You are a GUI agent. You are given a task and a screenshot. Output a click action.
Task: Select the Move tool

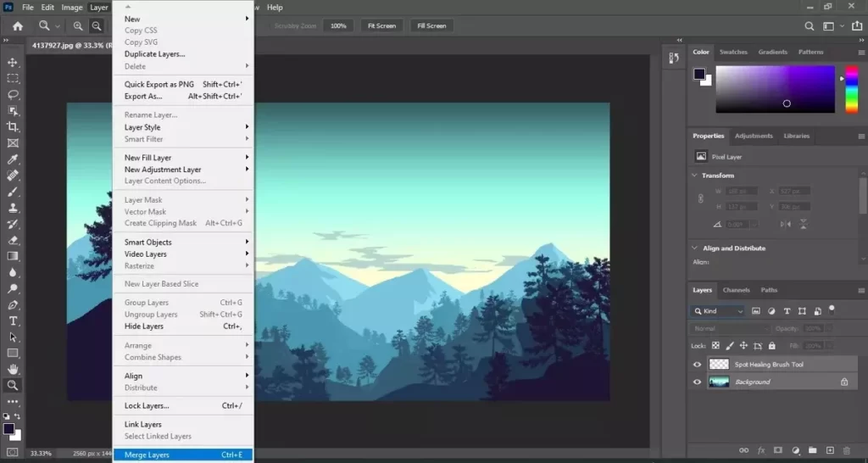coord(13,62)
